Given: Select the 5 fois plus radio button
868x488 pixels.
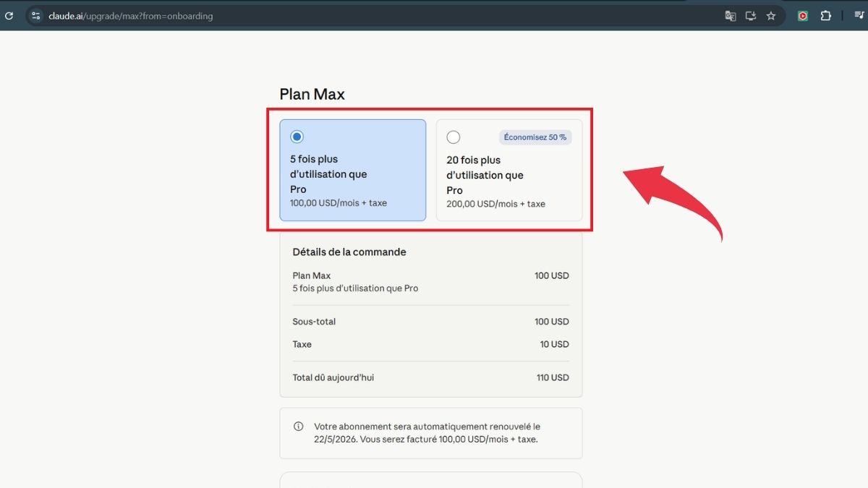Looking at the screenshot, I should [x=297, y=137].
